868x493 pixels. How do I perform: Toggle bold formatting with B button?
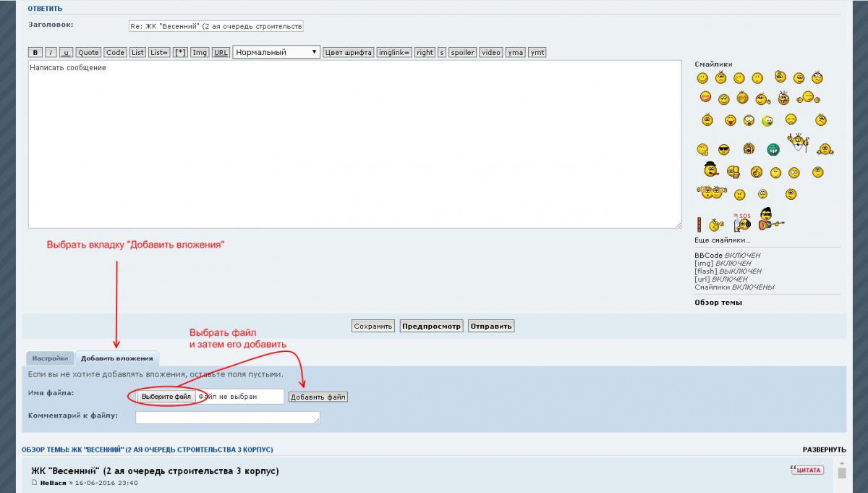click(35, 52)
